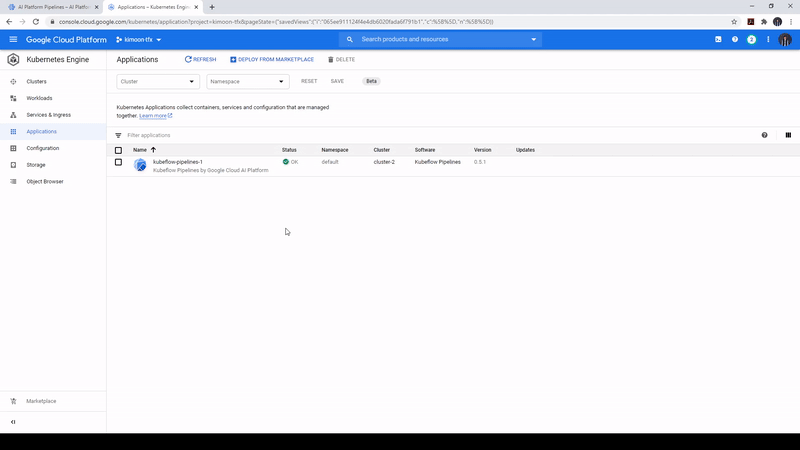Activate Cloud Shell from the top bar
This screenshot has width=800, height=450.
tap(718, 39)
